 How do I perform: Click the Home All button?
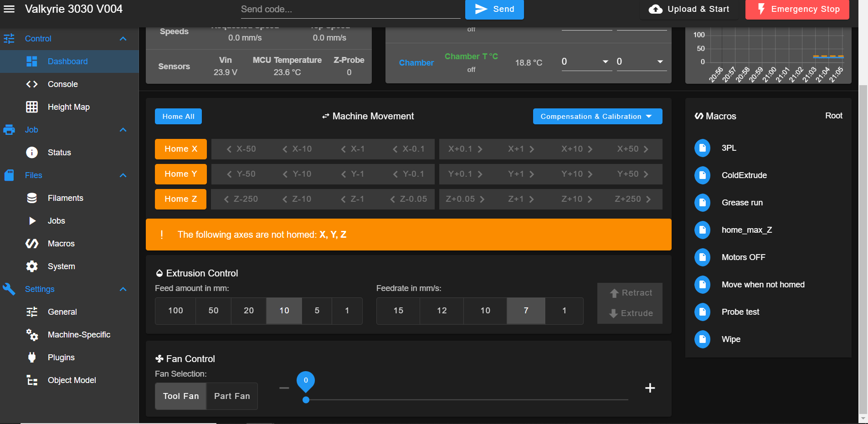(x=178, y=116)
